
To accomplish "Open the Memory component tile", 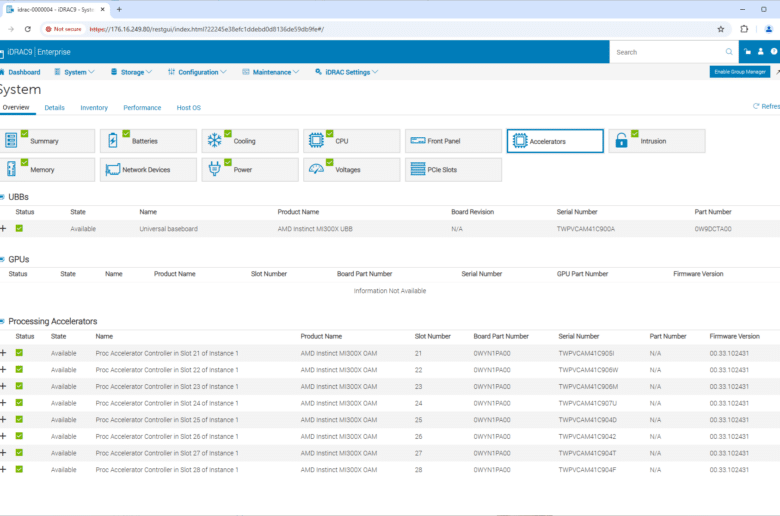I will click(x=47, y=170).
